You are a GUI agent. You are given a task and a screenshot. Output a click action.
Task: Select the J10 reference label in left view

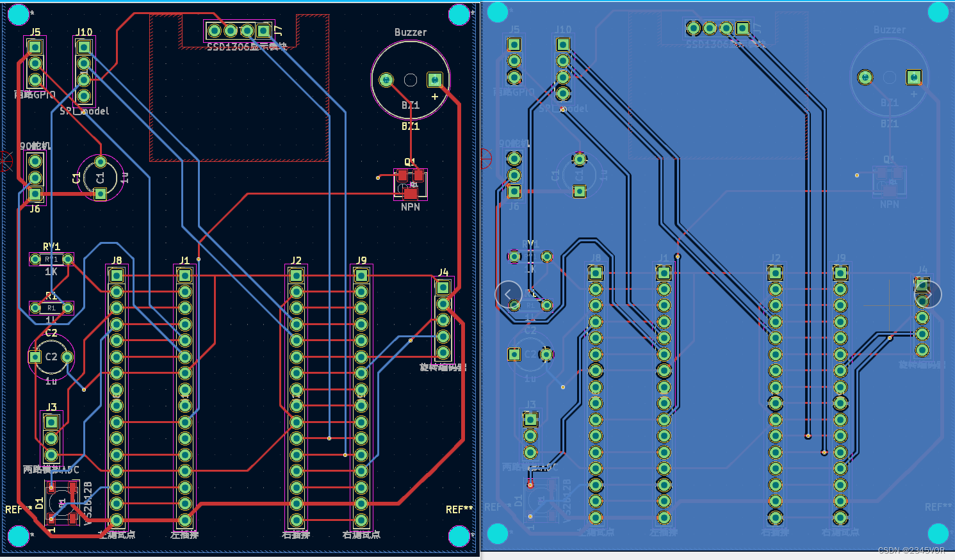click(84, 31)
